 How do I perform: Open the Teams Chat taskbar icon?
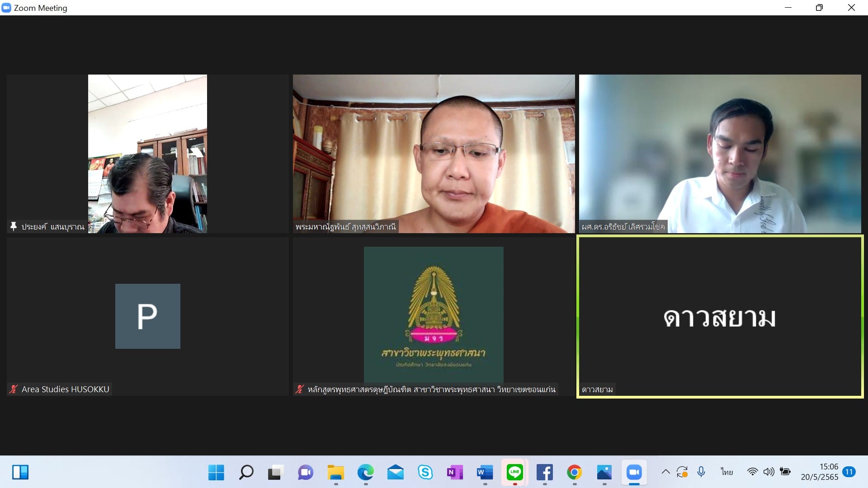click(x=306, y=473)
